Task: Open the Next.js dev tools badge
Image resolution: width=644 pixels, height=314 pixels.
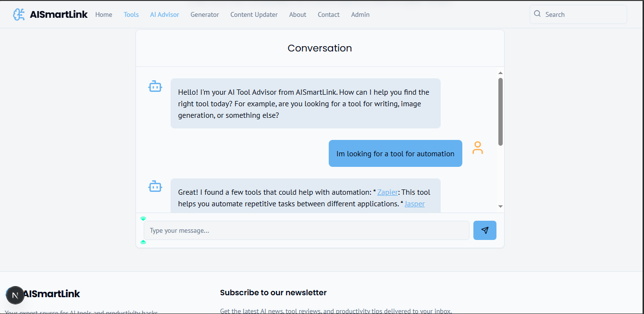Action: coord(15,295)
